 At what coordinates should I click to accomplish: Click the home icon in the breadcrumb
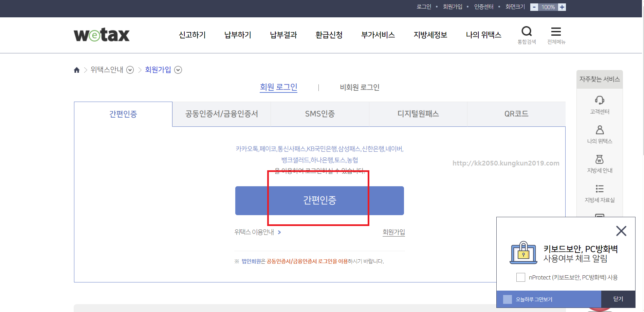tap(77, 70)
